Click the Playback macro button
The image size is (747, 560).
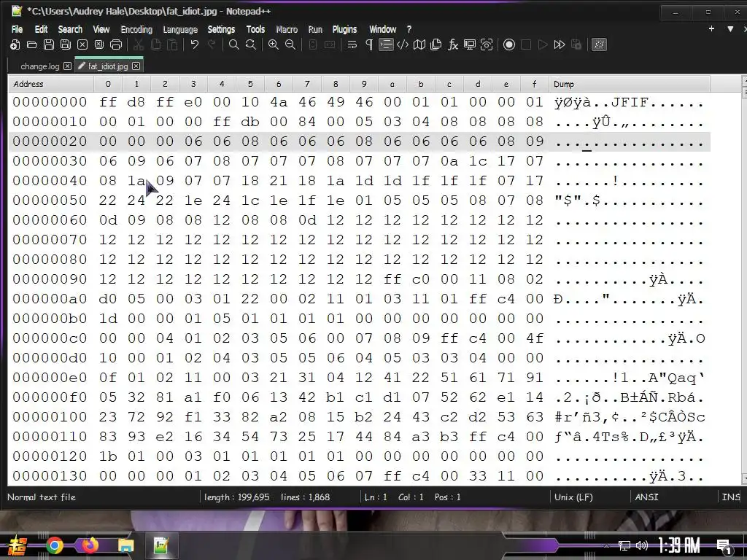(x=543, y=44)
